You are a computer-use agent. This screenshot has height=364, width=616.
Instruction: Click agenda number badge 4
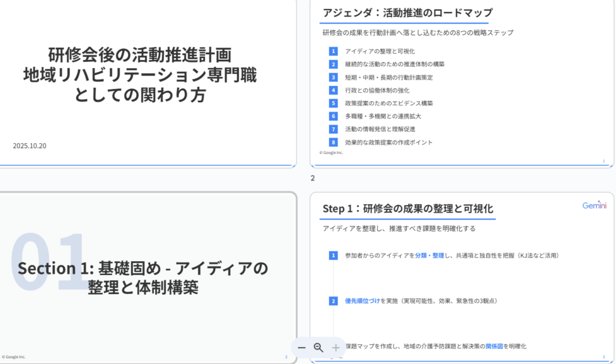pyautogui.click(x=333, y=90)
